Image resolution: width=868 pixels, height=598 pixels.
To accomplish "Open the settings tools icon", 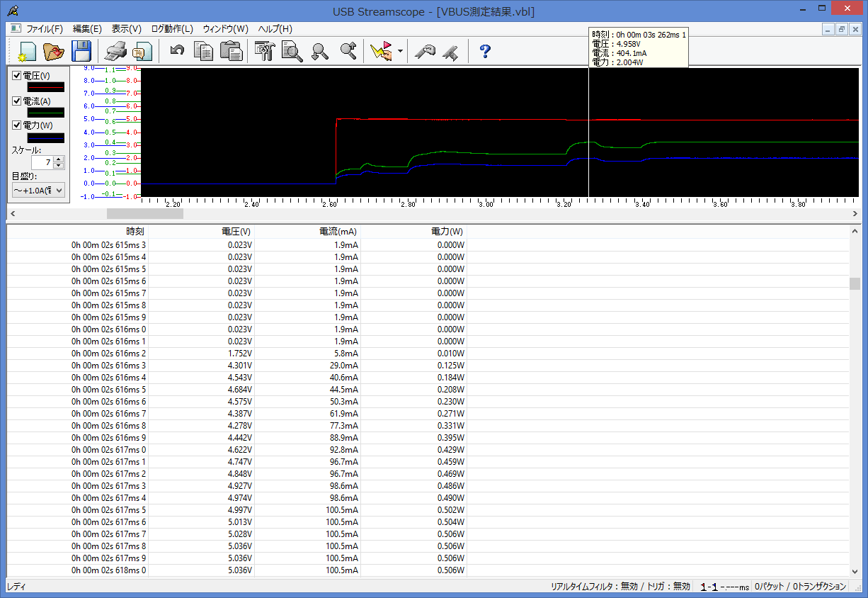I will tap(265, 52).
